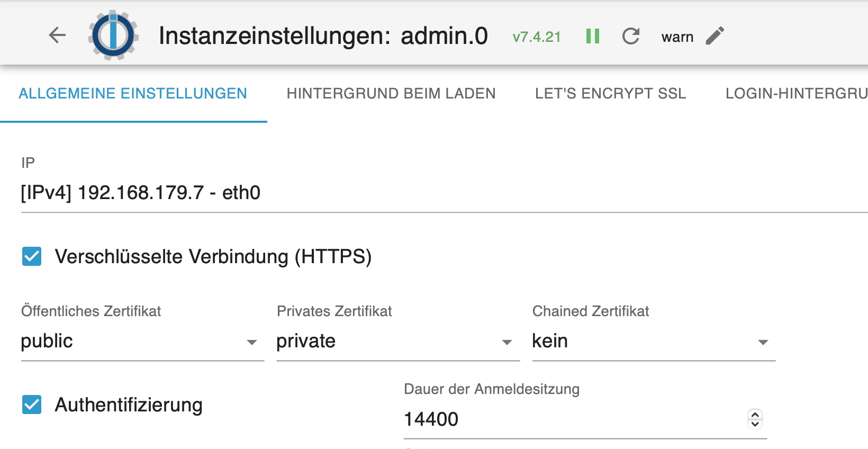Click the v7.4.21 version label
The height and width of the screenshot is (449, 868).
[x=537, y=37]
